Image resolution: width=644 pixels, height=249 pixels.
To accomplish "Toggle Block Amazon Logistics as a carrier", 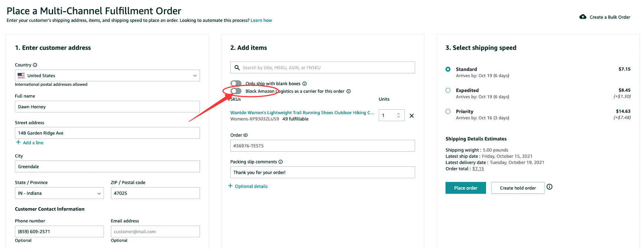I will 236,91.
